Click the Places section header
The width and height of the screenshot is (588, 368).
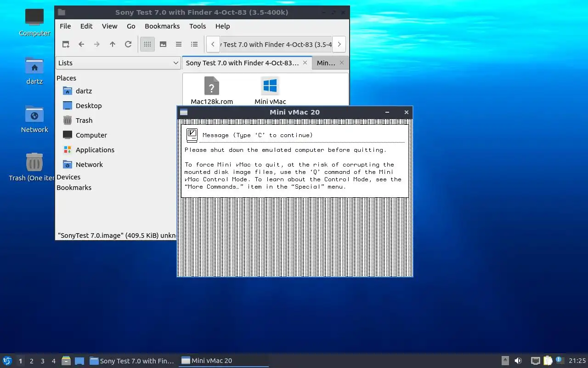tap(66, 78)
